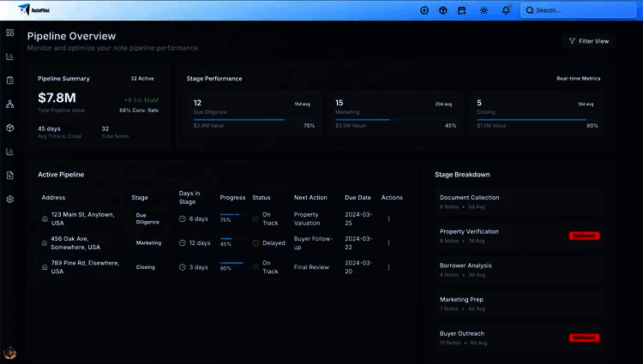Click red badge on Property Verification
This screenshot has width=643, height=364.
click(584, 236)
